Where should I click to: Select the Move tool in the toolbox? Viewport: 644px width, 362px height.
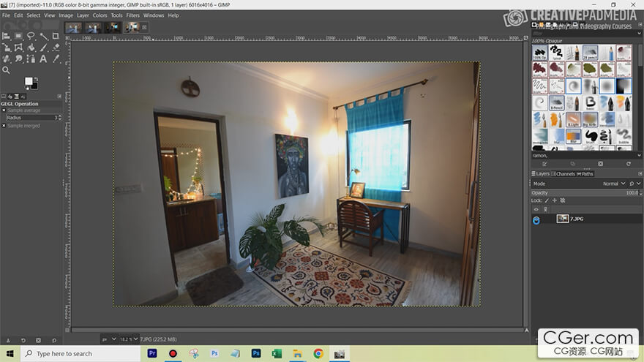6,36
